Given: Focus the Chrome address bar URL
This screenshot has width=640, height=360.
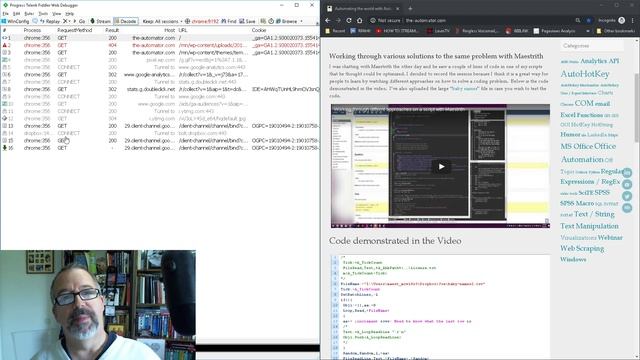Looking at the screenshot, I should pos(426,20).
